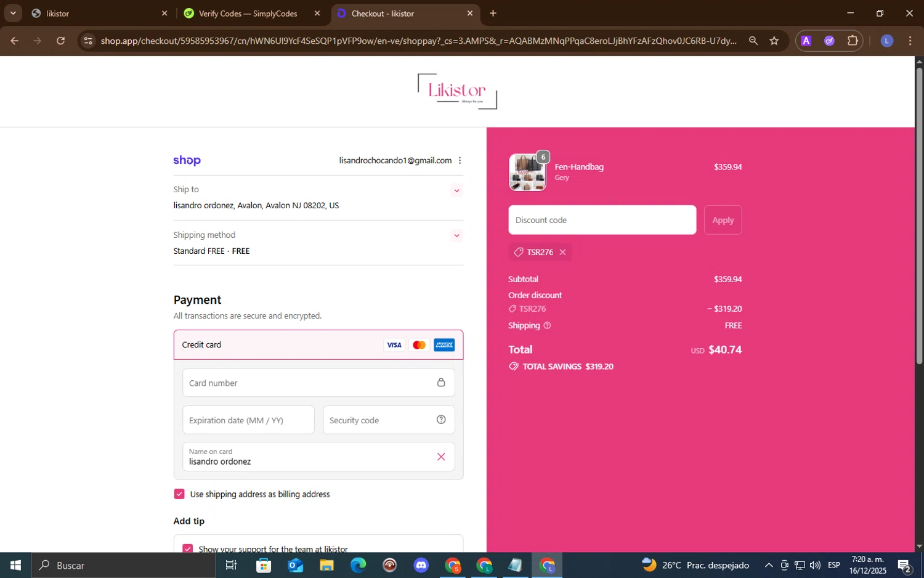
Task: Expand the Ship to section
Action: tap(456, 190)
